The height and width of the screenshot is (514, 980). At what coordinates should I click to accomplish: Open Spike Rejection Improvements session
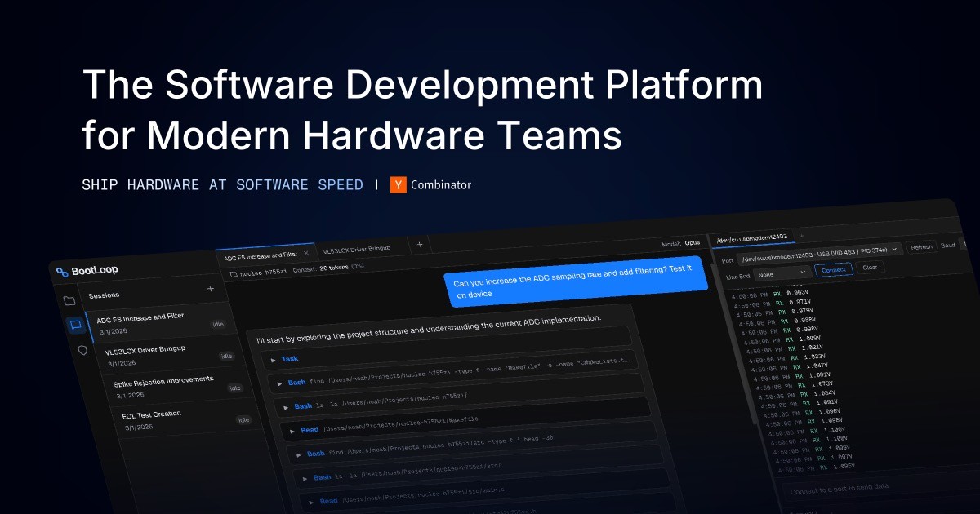(x=178, y=386)
